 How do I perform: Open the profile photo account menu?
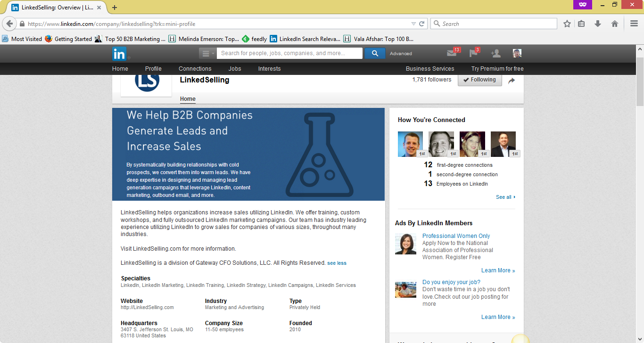click(517, 53)
